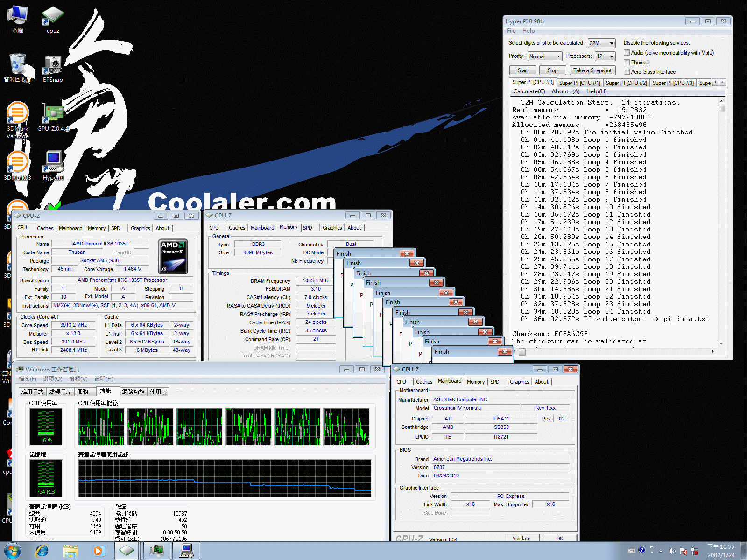Open the Processors 12 dropdown
Image resolution: width=747 pixels, height=560 pixels.
click(x=605, y=56)
